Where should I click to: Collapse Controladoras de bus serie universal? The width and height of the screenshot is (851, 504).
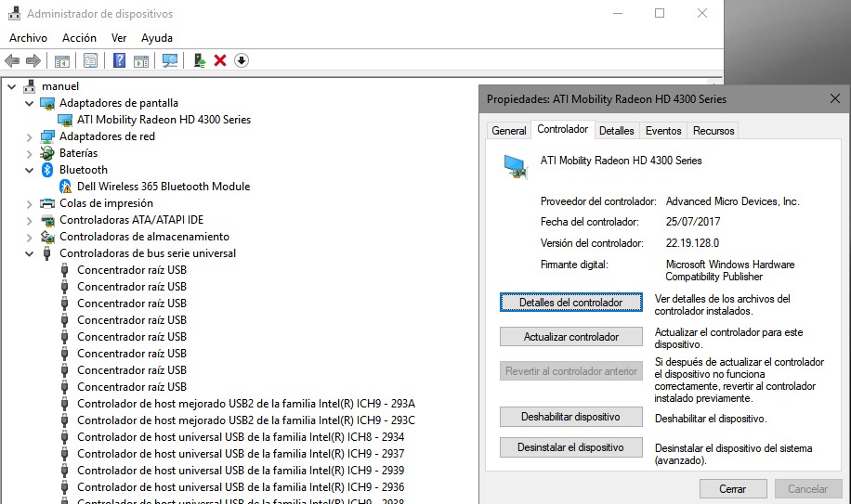point(30,253)
